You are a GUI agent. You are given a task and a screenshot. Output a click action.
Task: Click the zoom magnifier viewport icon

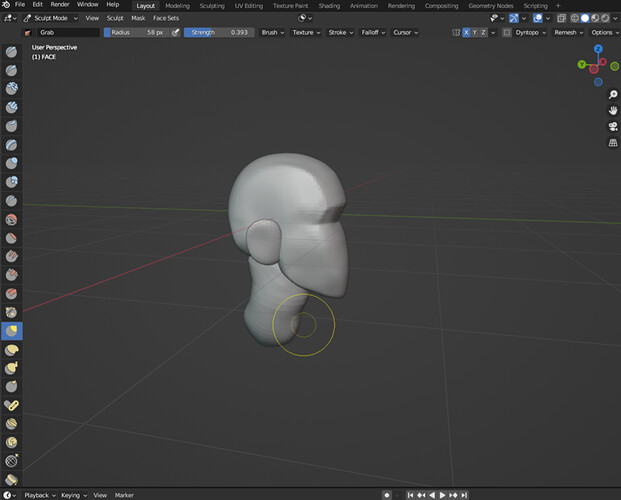click(613, 94)
